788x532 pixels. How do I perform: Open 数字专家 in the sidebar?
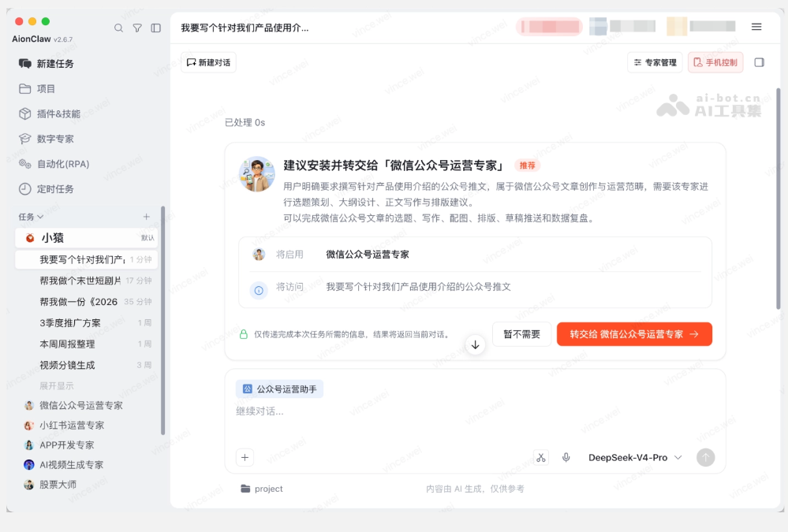(x=47, y=139)
